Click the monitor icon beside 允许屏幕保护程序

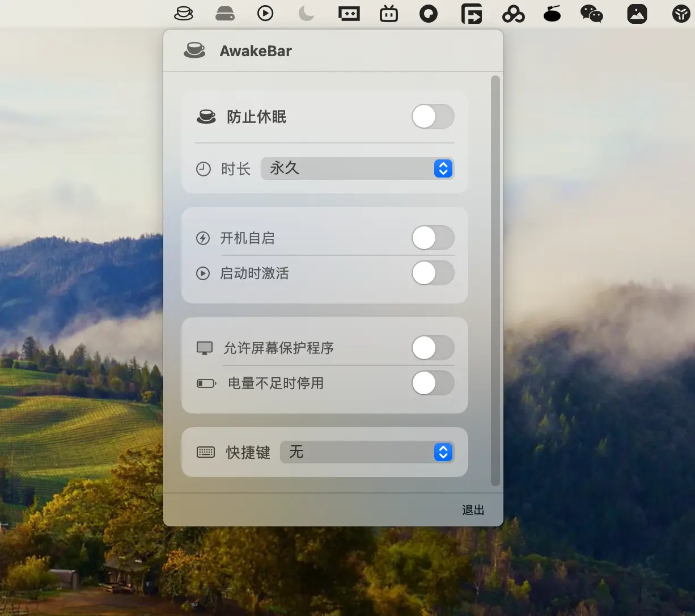point(205,348)
